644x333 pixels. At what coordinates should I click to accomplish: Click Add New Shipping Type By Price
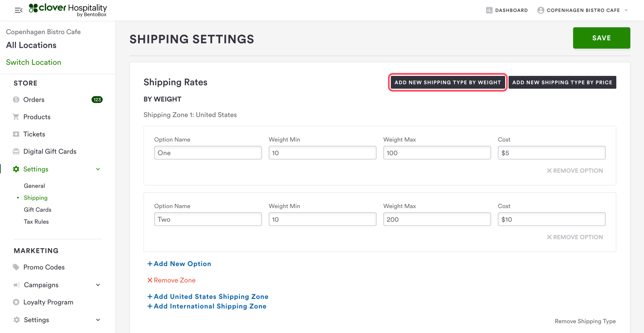[x=562, y=83]
